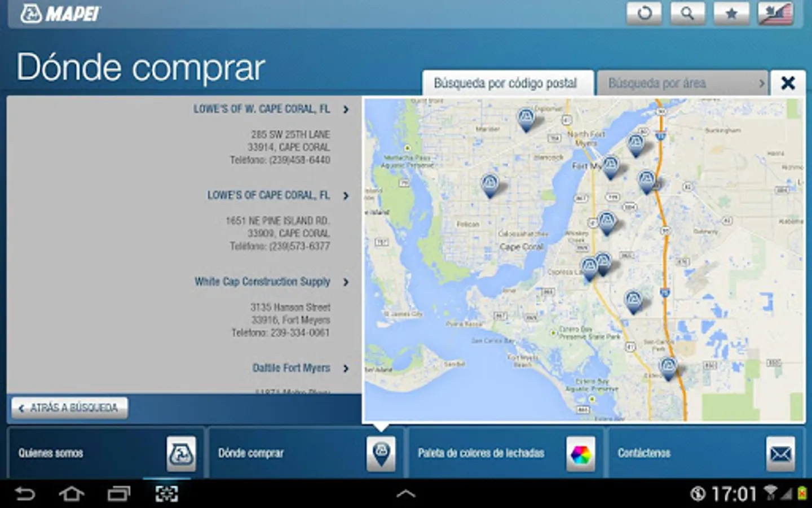Open Quiénes somos section

pos(104,453)
